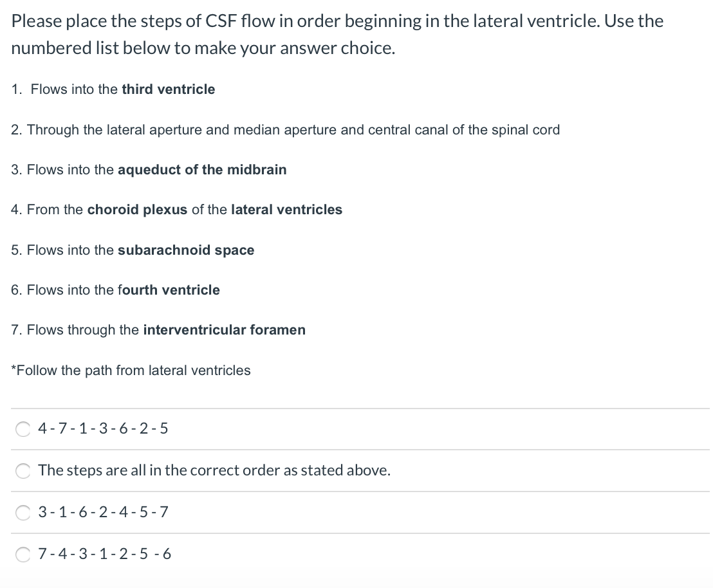Click the divider above the answer choices
Screen dimensions: 713x588
click(356, 407)
